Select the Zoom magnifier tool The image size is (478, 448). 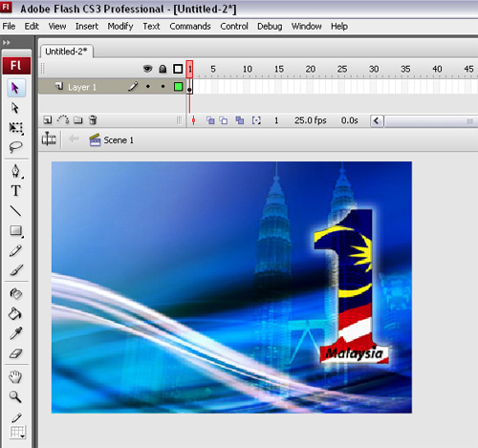(15, 397)
